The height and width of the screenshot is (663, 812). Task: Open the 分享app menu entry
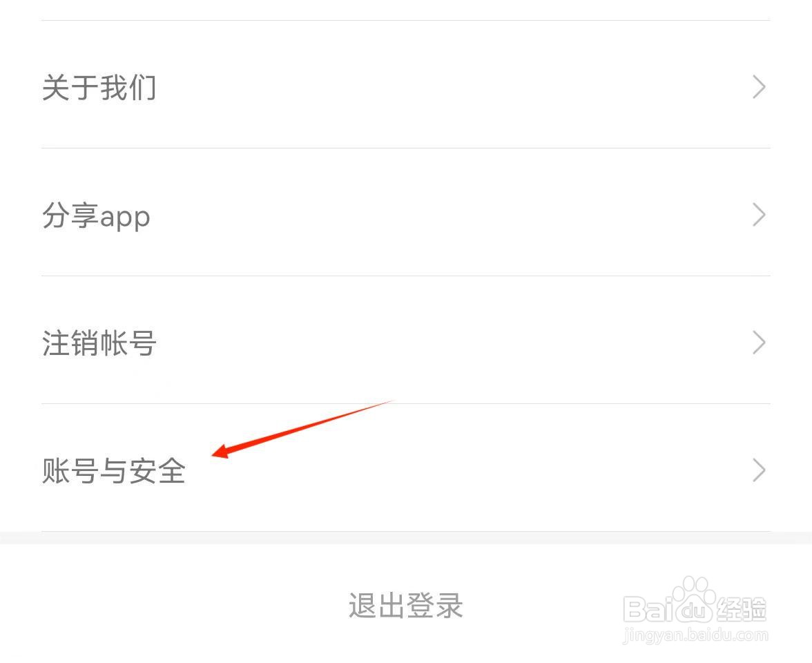[406, 213]
